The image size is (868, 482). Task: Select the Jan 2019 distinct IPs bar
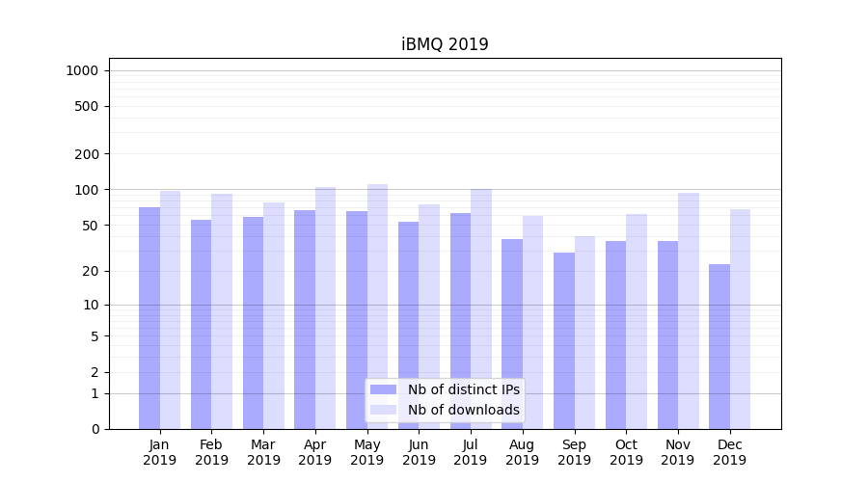click(x=149, y=318)
